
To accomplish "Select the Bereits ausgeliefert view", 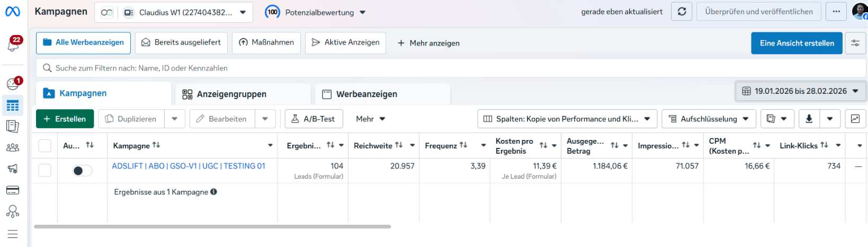I will click(181, 42).
